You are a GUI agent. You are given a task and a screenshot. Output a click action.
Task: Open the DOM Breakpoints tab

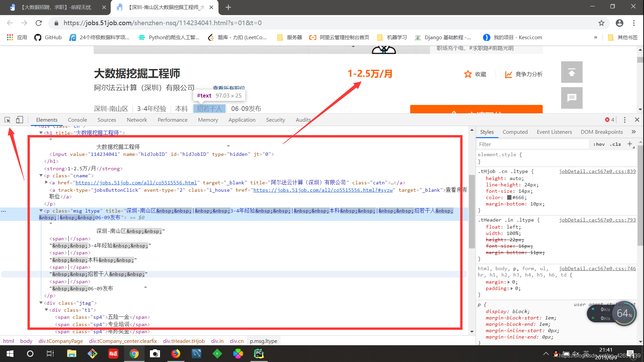coord(602,132)
